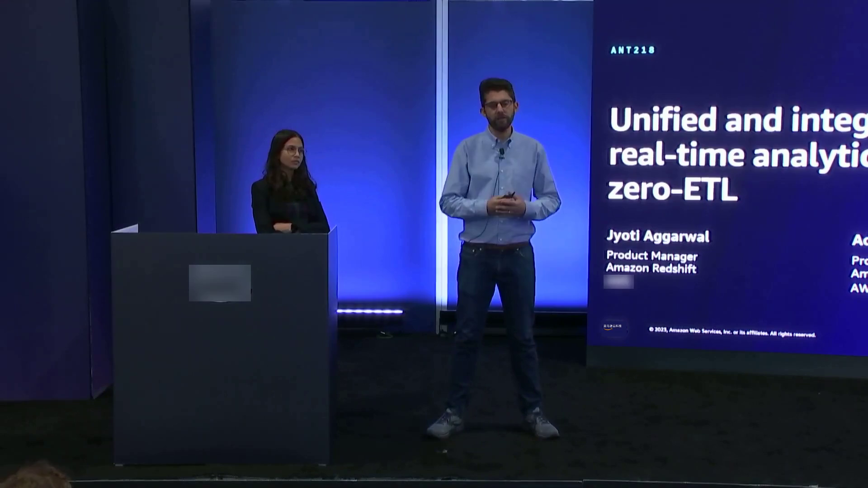
Task: Click the lapel microphone on the man's shirt
Action: tap(501, 153)
